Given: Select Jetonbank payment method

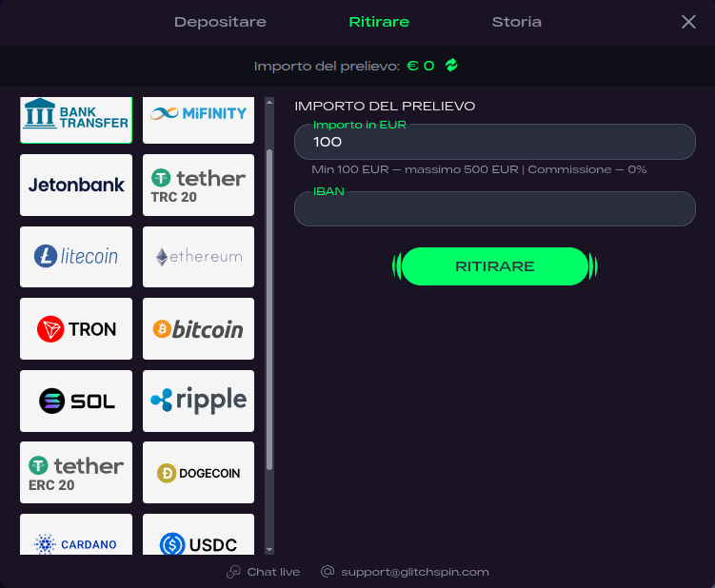Looking at the screenshot, I should [76, 186].
